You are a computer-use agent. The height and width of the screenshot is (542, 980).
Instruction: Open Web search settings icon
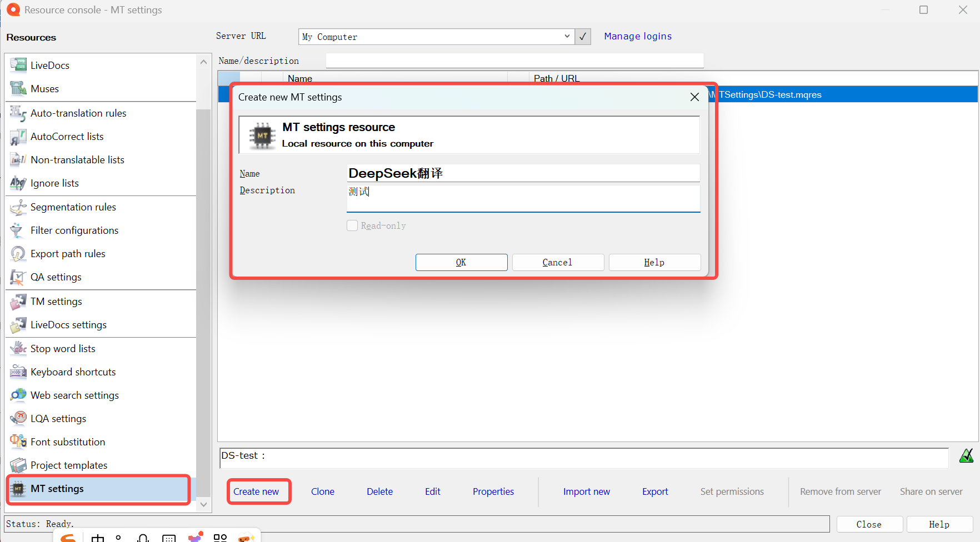(x=18, y=395)
